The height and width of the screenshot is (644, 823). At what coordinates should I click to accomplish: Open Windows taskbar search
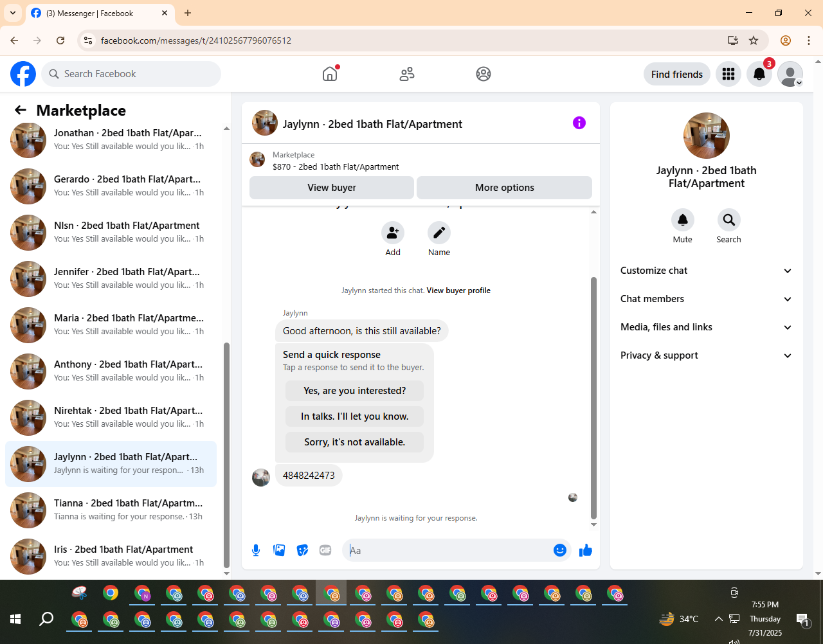[x=46, y=619]
